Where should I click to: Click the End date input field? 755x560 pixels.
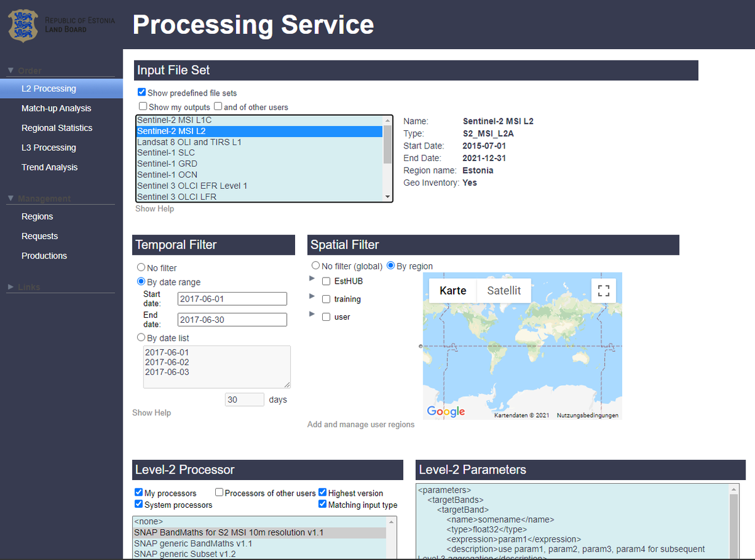click(x=232, y=320)
